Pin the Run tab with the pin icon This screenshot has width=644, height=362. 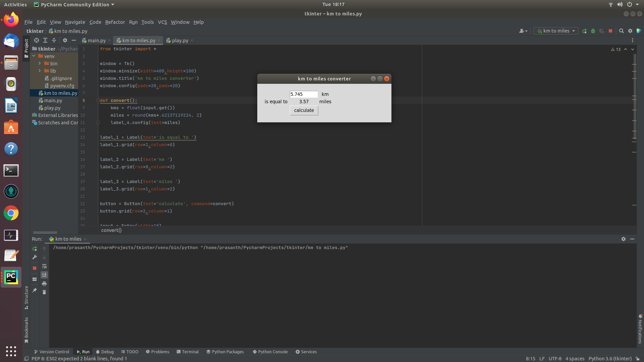tap(35, 290)
